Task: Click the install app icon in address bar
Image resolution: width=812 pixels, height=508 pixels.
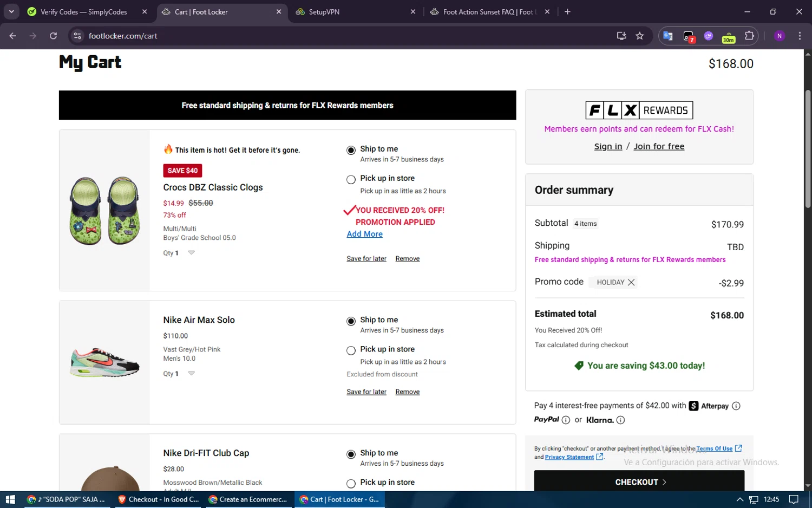Action: pyautogui.click(x=621, y=36)
